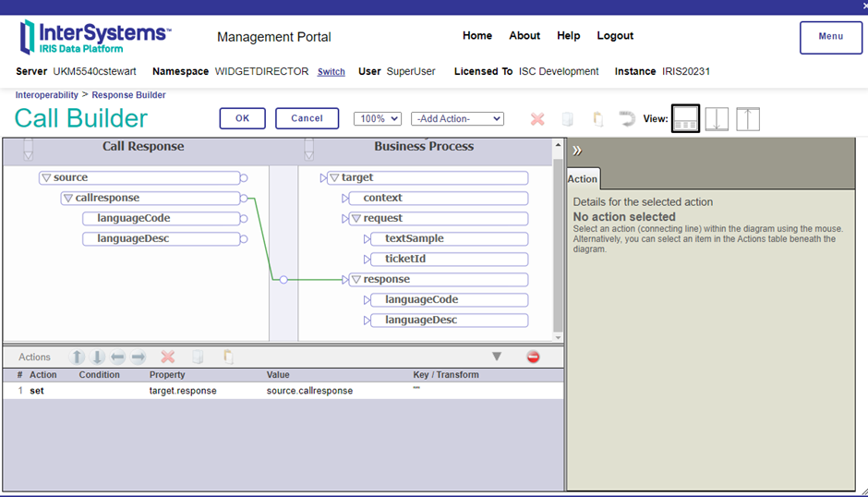Collapse the request node in target tree

(x=356, y=219)
